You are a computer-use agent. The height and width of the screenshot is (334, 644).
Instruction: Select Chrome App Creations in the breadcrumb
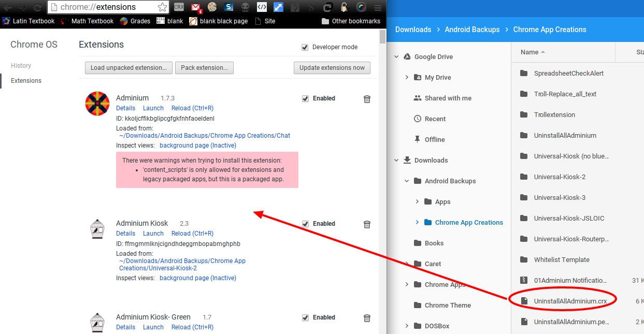coord(550,30)
